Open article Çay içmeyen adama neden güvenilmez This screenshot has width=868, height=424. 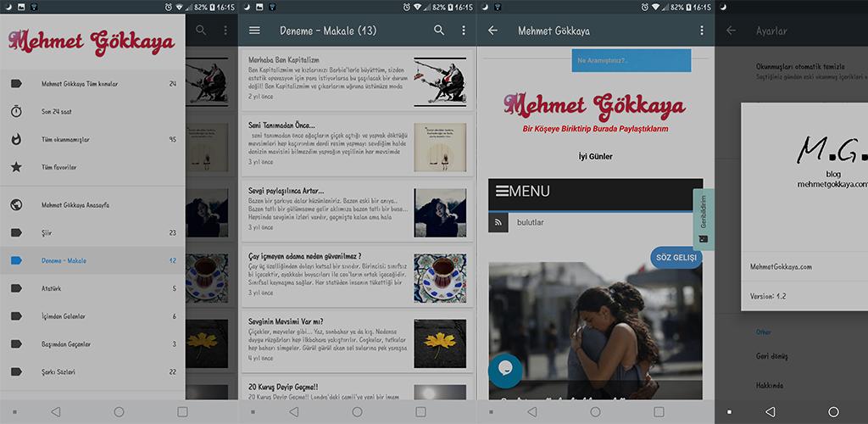click(358, 276)
